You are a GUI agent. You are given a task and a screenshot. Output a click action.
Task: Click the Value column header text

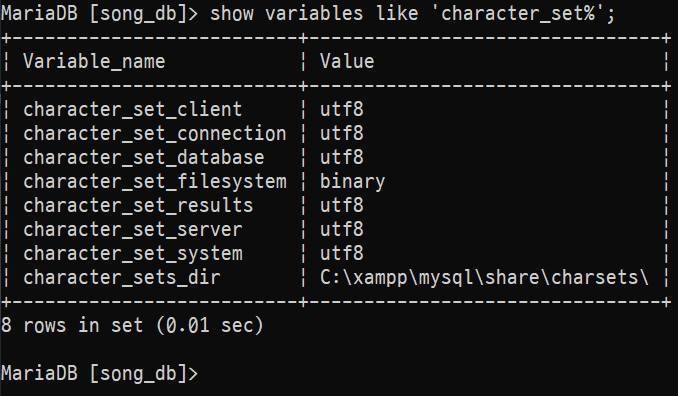[347, 61]
